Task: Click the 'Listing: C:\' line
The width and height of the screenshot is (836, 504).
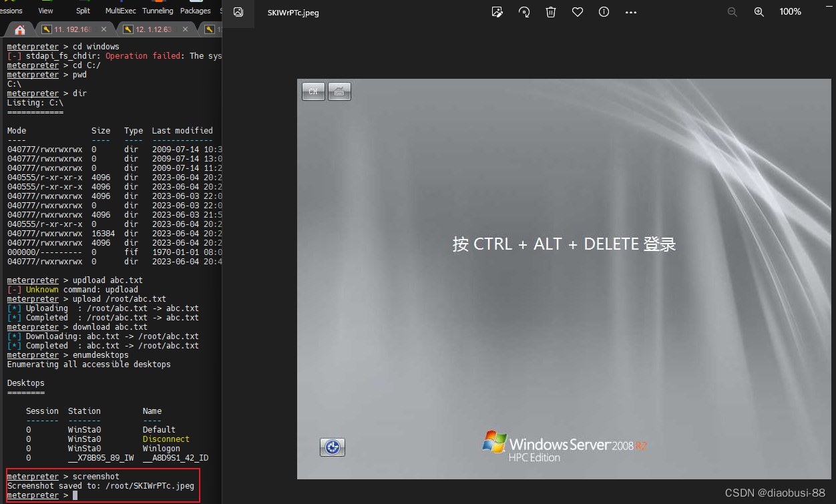Action: [x=35, y=103]
